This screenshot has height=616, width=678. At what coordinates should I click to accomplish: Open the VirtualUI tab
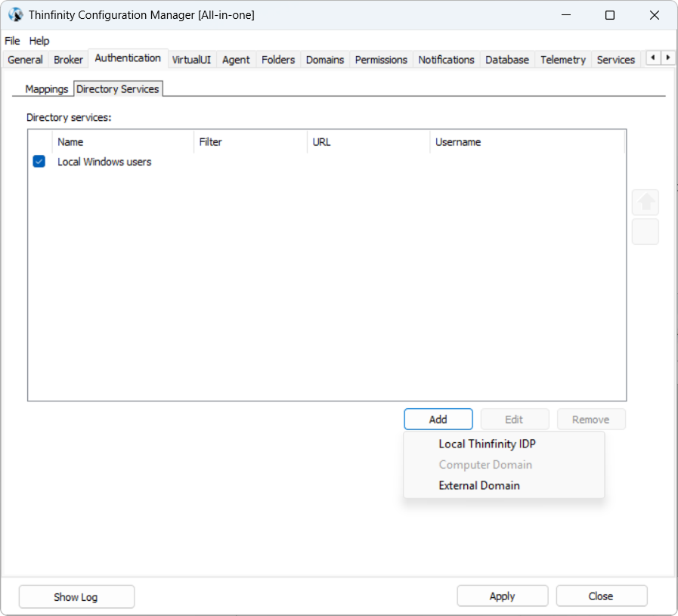click(191, 60)
